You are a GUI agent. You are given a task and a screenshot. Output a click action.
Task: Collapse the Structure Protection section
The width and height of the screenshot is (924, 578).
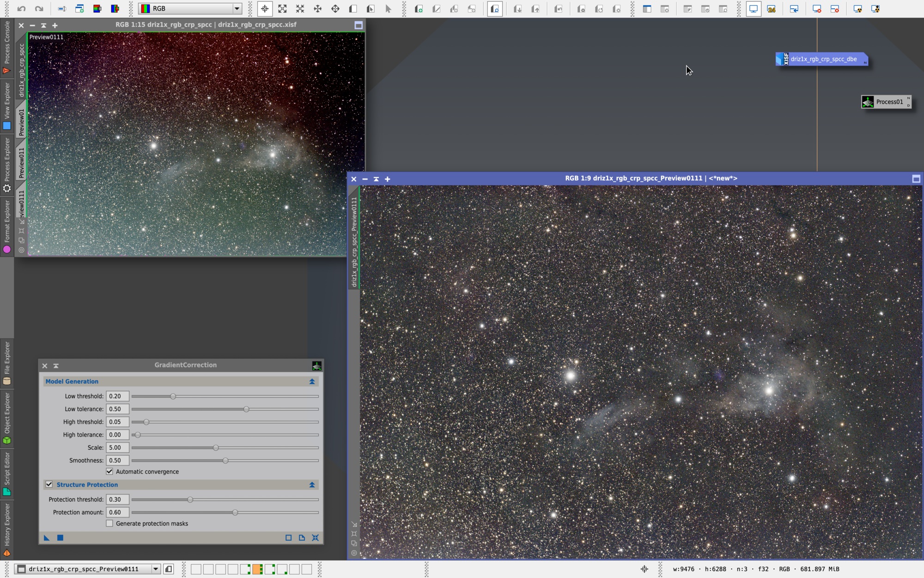312,485
